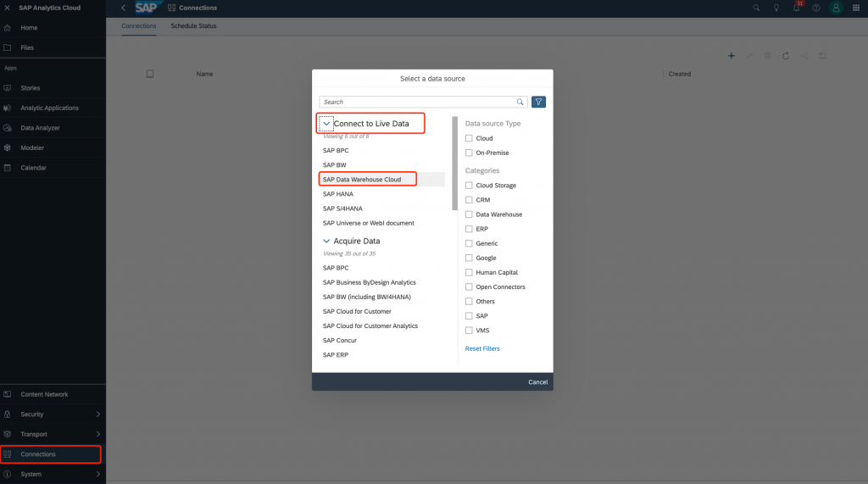Click the Stories icon in the sidebar
The image size is (868, 484).
point(7,88)
